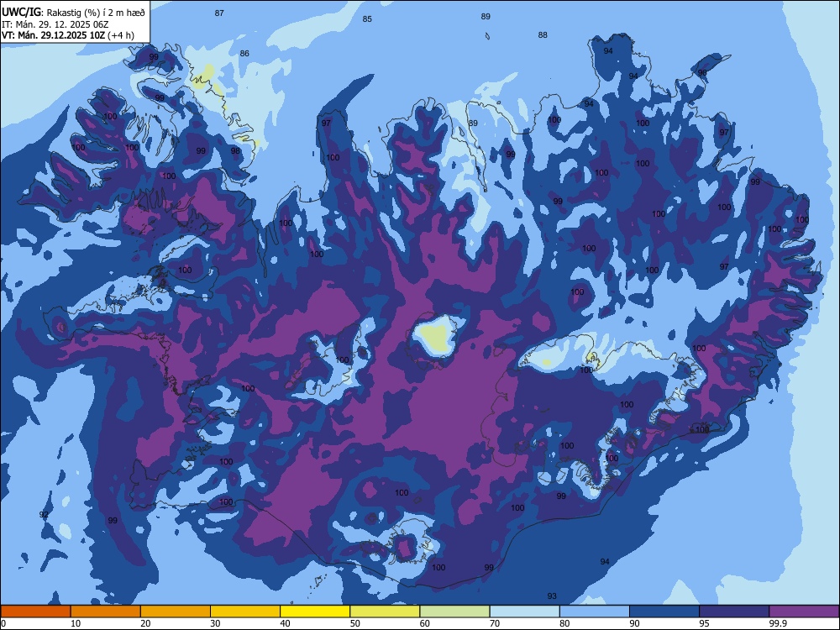Viewport: 840px width, 630px height.
Task: Click the map value '86' near the Westfjords
Action: click(244, 53)
